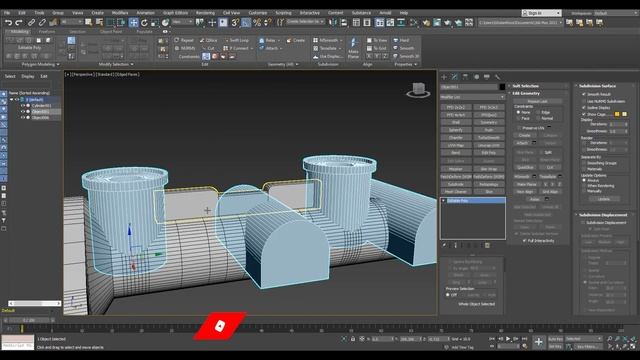The image size is (640, 360).
Task: Click the Swift Loop ribbon button
Action: [x=236, y=40]
